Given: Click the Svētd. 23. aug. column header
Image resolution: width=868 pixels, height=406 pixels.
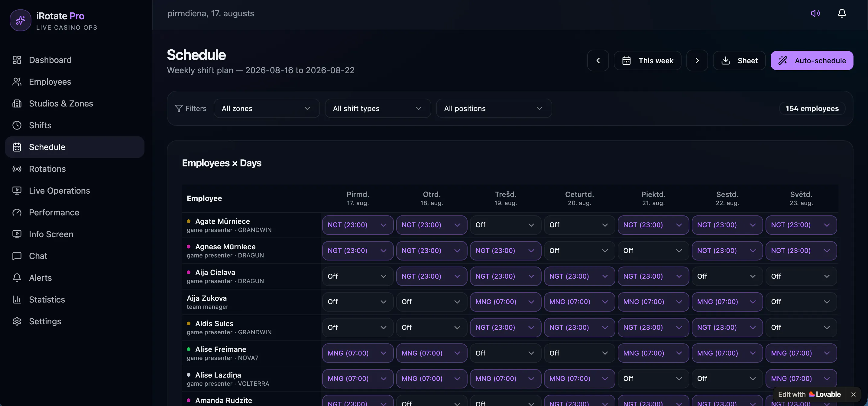Looking at the screenshot, I should 801,198.
